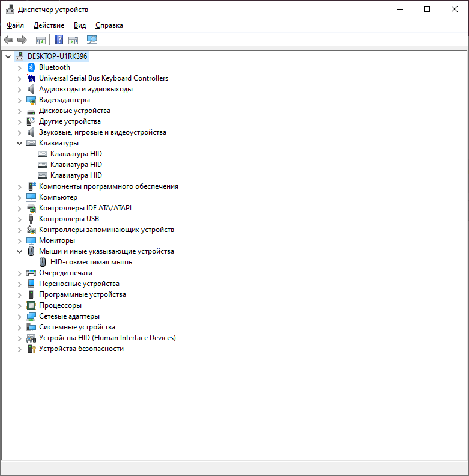The width and height of the screenshot is (469, 476).
Task: Click the Universal Serial Bus Keyboard Controllers icon
Action: pos(31,78)
